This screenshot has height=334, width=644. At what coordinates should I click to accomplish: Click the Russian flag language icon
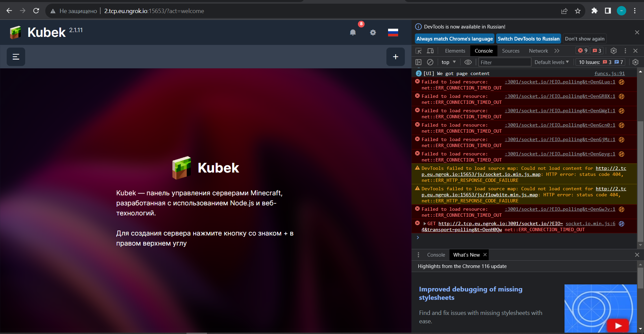click(392, 32)
